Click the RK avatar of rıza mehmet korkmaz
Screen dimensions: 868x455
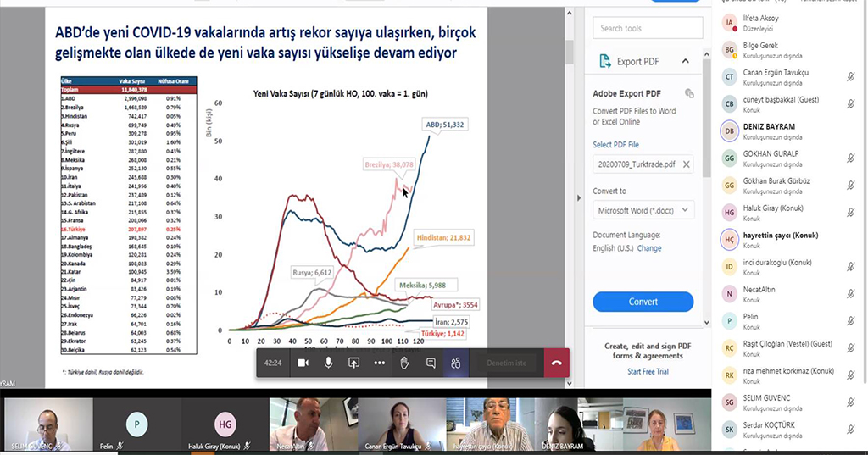tap(730, 375)
